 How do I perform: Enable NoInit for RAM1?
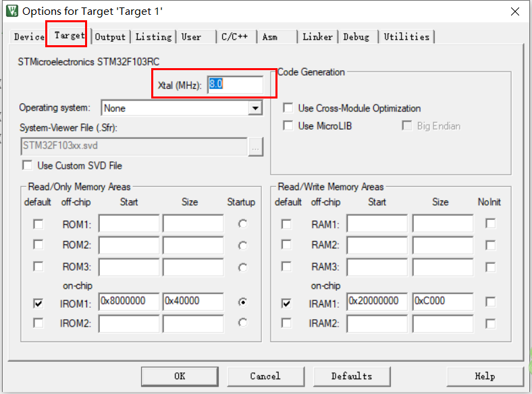pyautogui.click(x=491, y=223)
